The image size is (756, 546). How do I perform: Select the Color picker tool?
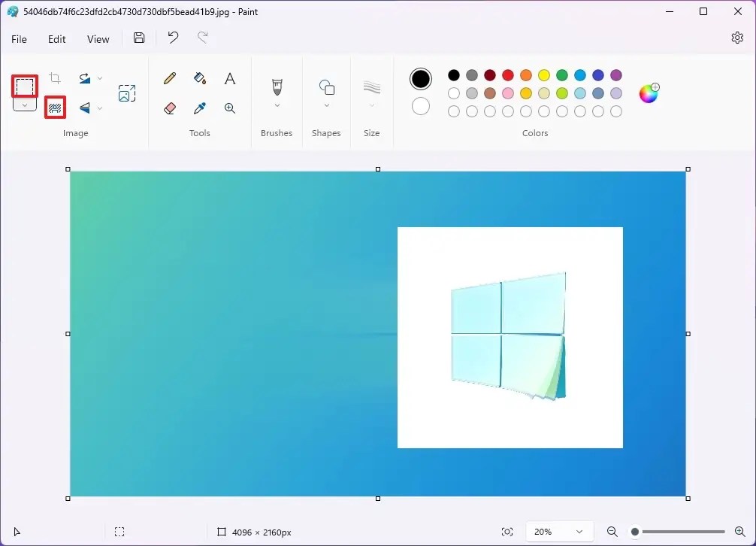[x=199, y=108]
